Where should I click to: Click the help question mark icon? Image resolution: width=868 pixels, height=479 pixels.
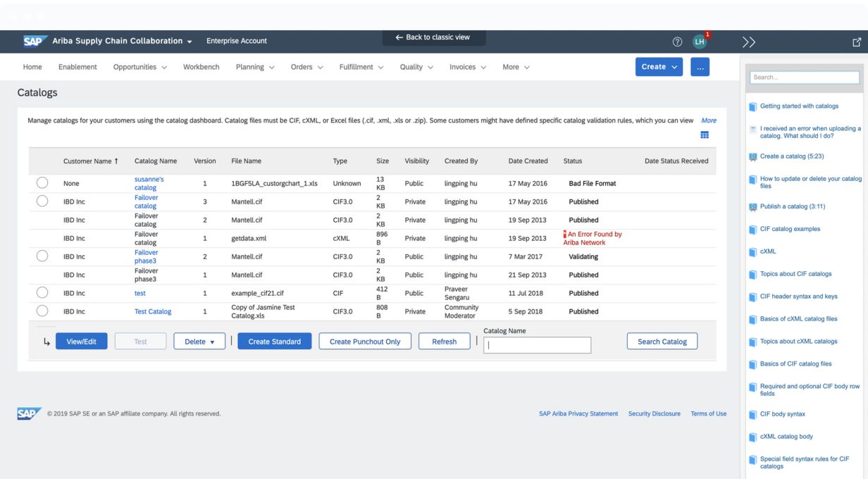click(677, 42)
